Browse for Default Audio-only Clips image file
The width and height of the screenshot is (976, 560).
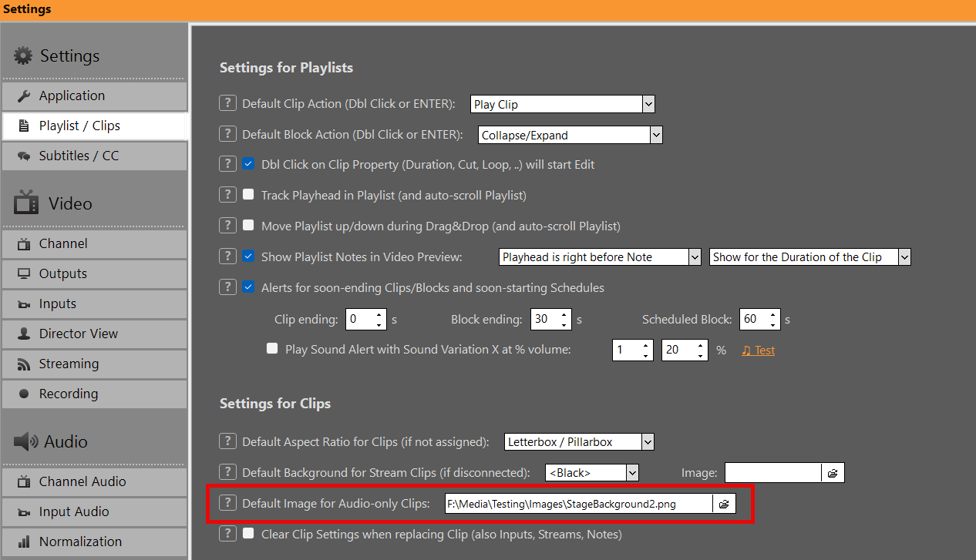click(x=724, y=504)
